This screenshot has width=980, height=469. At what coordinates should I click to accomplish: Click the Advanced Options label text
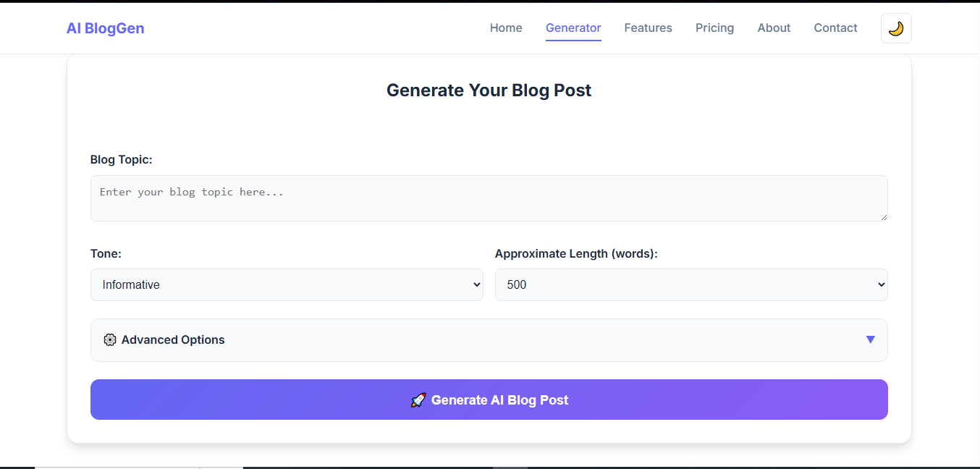(173, 340)
